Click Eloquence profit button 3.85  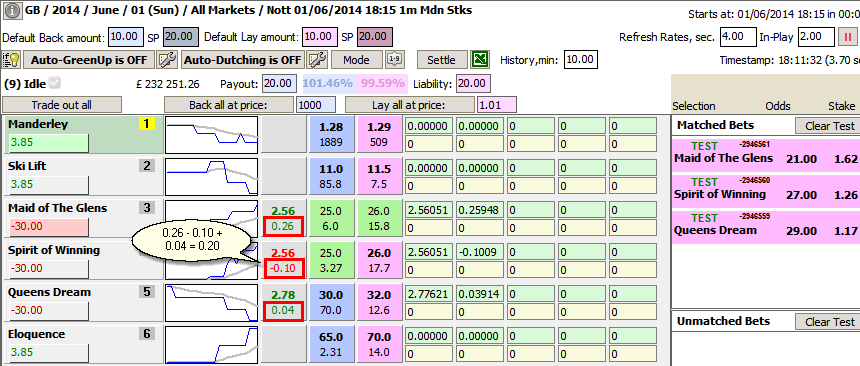point(48,353)
